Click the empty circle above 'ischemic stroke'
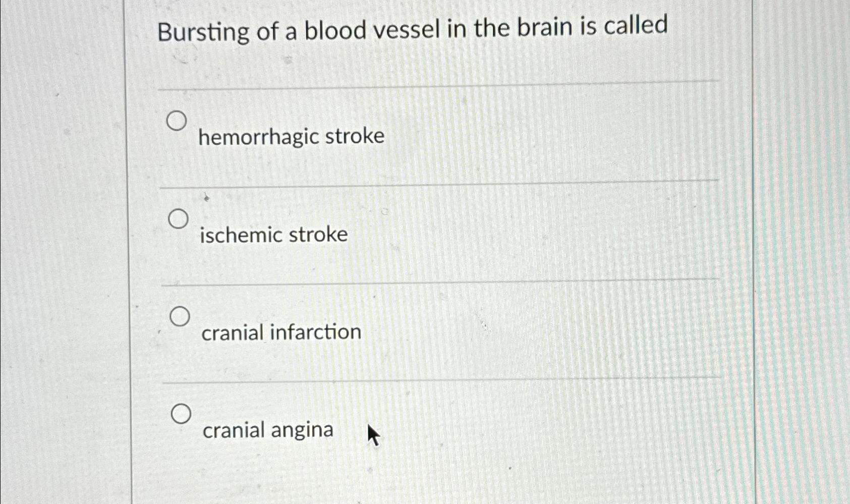The height and width of the screenshot is (504, 850). tap(178, 219)
